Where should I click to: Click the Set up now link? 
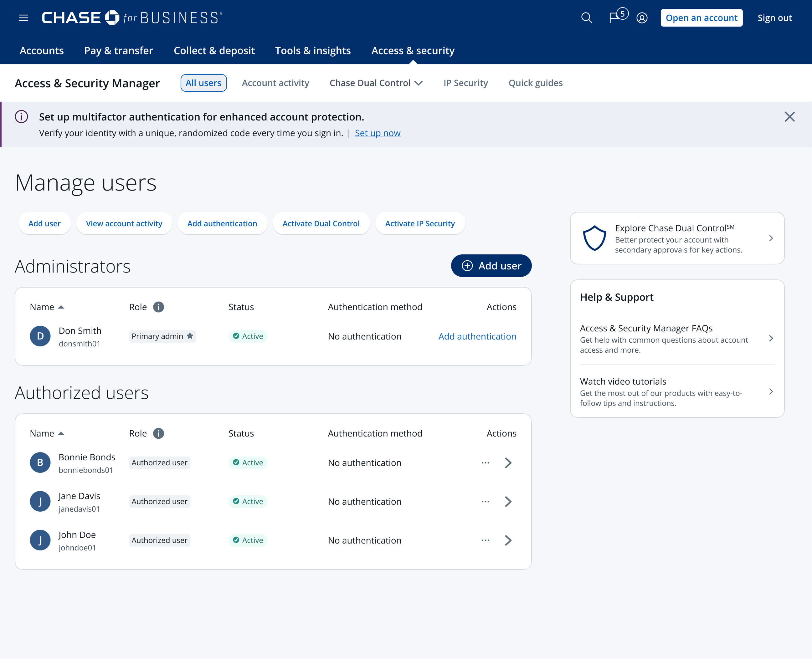pos(378,133)
